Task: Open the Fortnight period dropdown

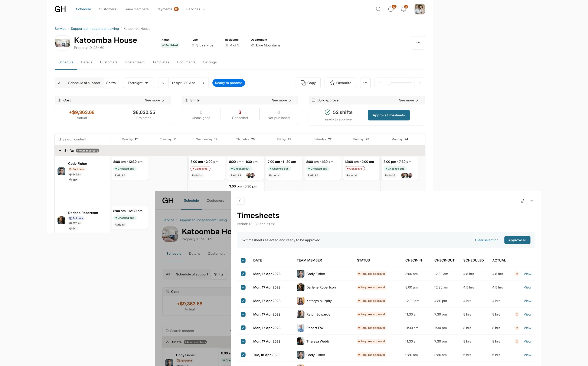Action: pyautogui.click(x=138, y=83)
